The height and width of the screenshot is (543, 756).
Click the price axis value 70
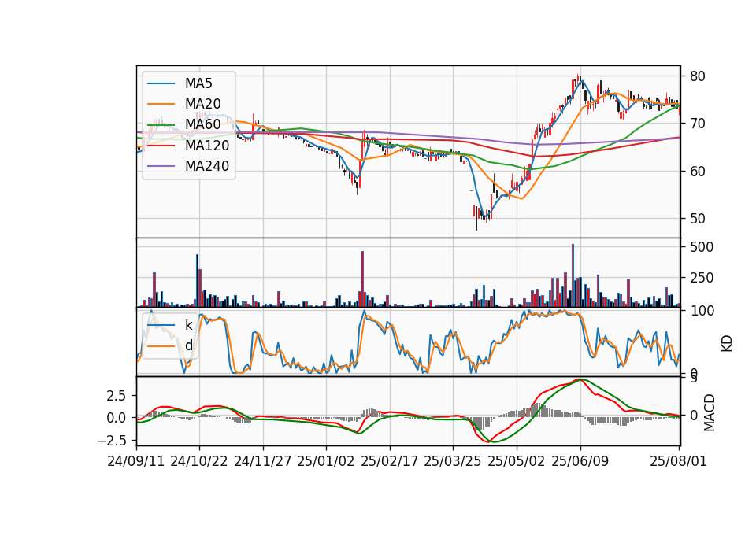(697, 124)
